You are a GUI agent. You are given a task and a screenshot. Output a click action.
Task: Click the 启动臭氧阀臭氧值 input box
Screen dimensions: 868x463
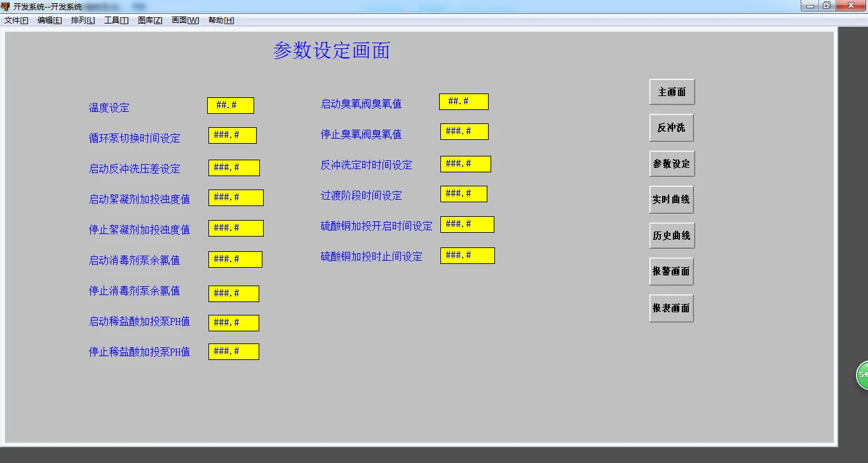point(463,100)
